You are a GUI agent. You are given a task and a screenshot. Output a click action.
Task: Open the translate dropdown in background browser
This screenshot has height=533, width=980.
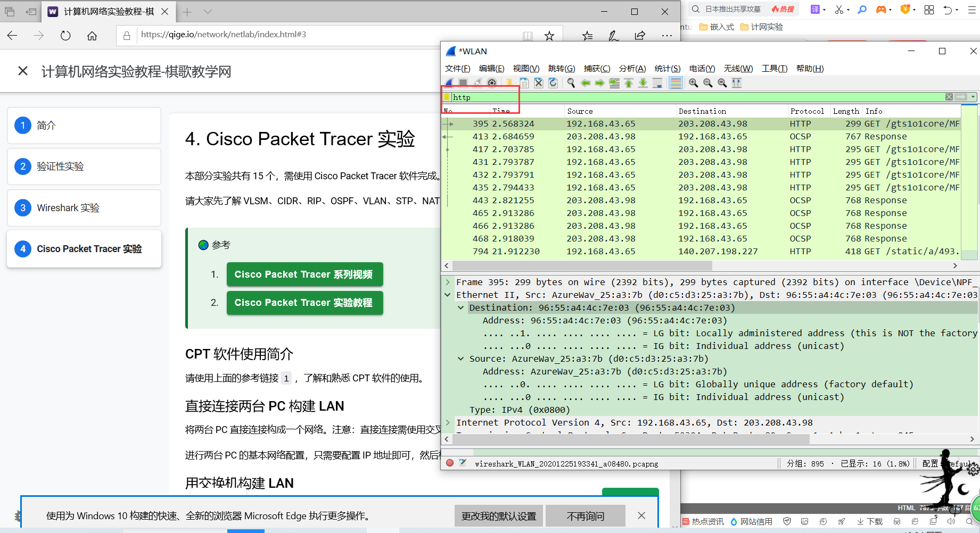824,10
